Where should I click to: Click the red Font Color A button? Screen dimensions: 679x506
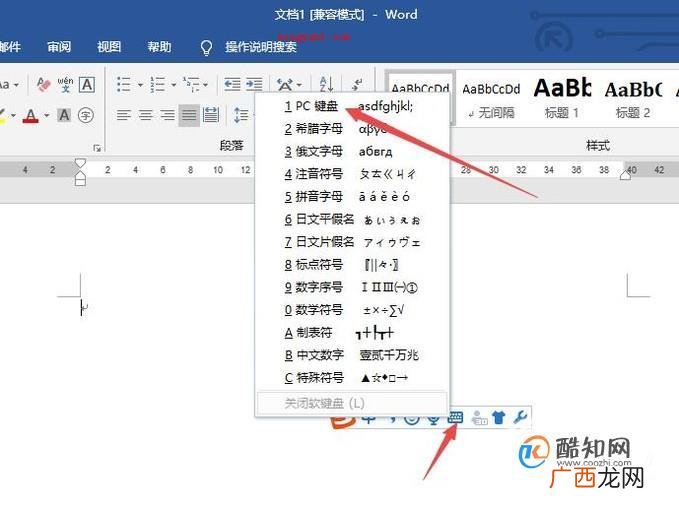(x=30, y=116)
